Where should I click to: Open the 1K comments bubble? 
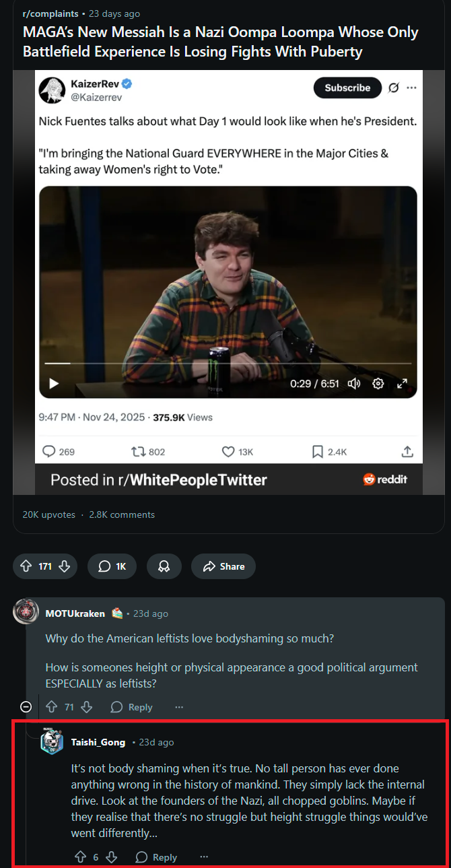[x=112, y=566]
